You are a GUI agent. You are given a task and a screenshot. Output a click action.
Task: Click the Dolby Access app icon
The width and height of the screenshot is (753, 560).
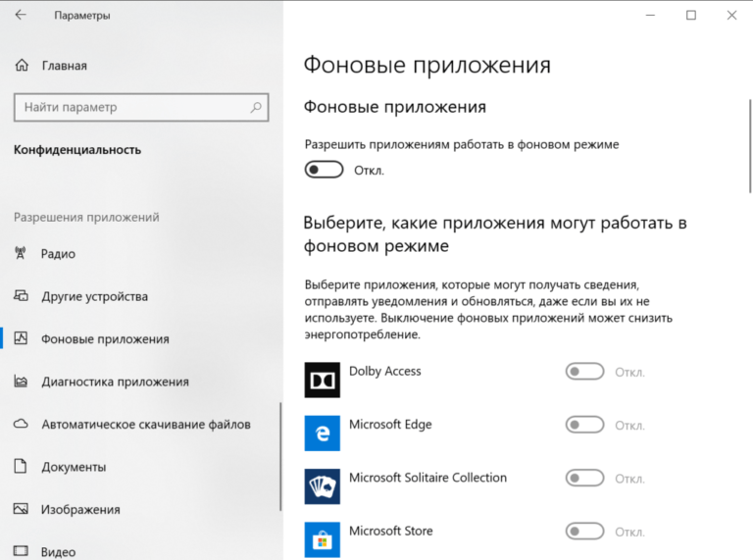[x=322, y=380]
